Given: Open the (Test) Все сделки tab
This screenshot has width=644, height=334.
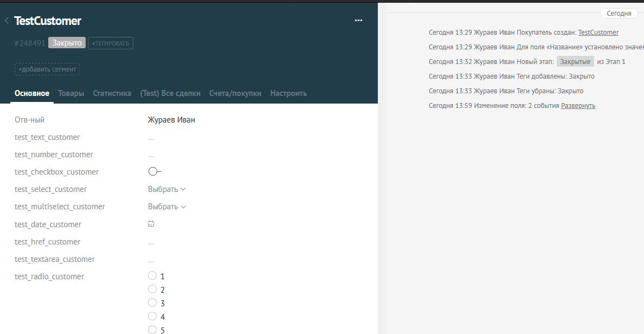Looking at the screenshot, I should click(170, 93).
